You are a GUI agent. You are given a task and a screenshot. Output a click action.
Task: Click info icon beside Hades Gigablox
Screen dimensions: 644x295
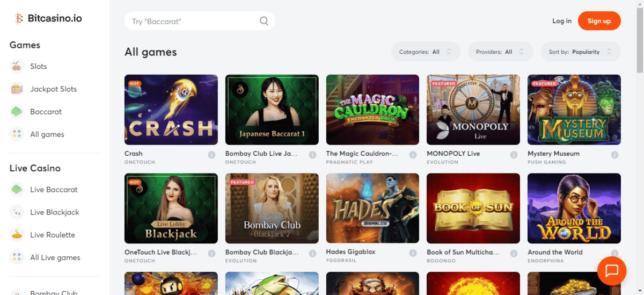pos(413,253)
